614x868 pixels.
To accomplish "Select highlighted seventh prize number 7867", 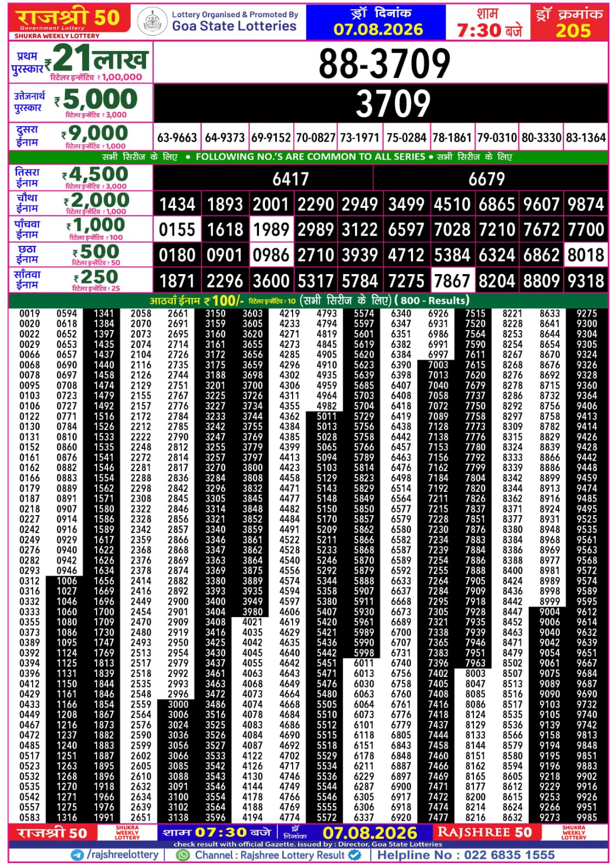I will click(452, 281).
